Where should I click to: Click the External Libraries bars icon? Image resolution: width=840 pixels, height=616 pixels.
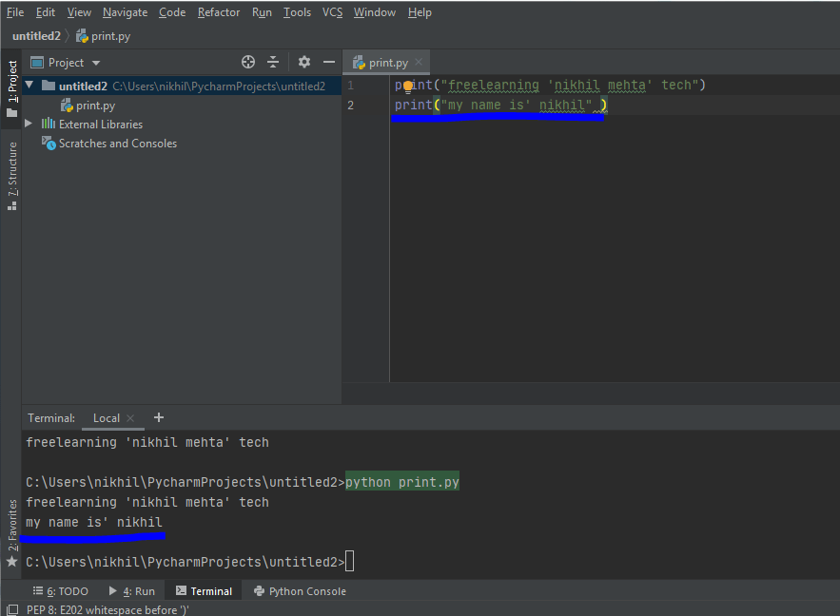point(49,124)
